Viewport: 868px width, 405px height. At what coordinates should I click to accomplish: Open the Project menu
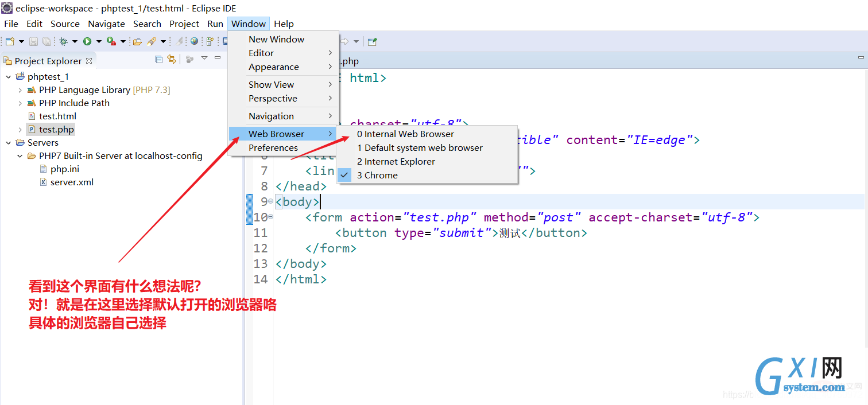[184, 24]
